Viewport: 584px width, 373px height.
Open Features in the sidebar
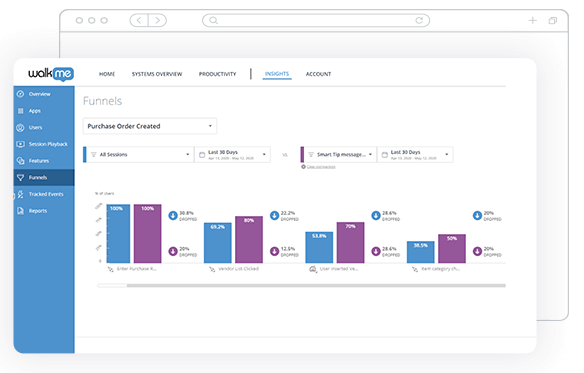pos(44,161)
